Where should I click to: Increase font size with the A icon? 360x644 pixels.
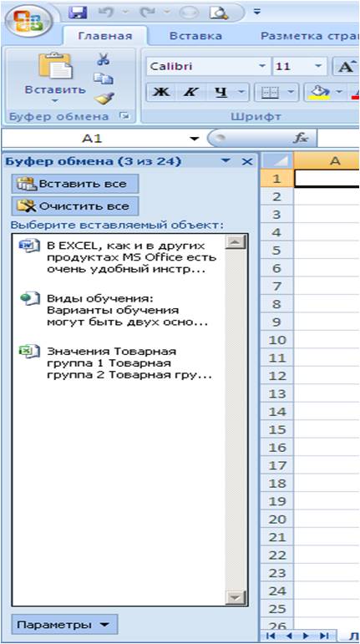click(344, 67)
